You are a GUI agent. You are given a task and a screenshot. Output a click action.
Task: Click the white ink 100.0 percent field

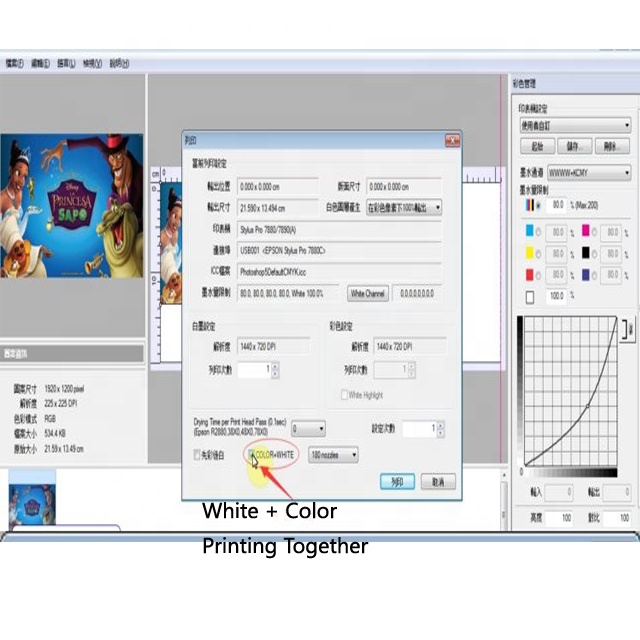(x=557, y=296)
